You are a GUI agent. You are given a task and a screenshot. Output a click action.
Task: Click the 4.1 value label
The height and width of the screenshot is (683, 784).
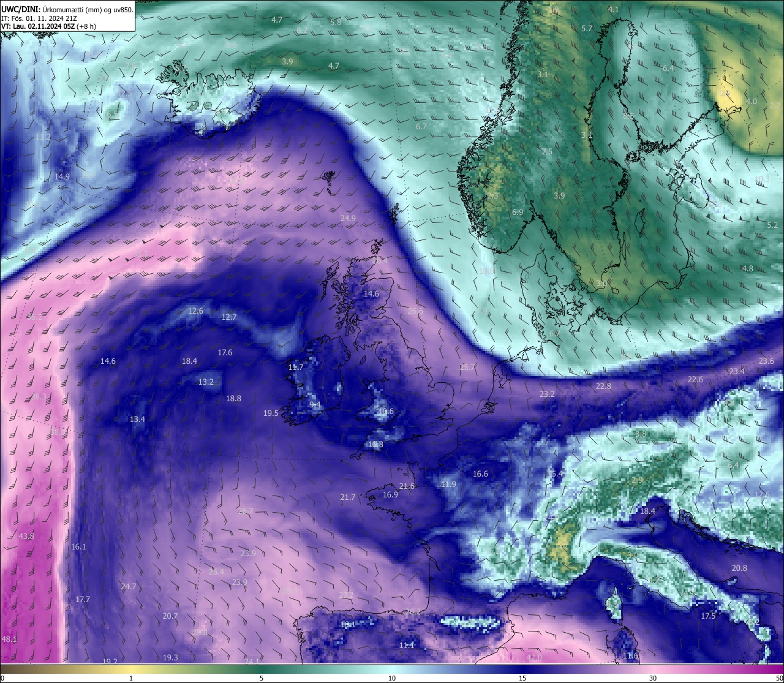[x=613, y=10]
